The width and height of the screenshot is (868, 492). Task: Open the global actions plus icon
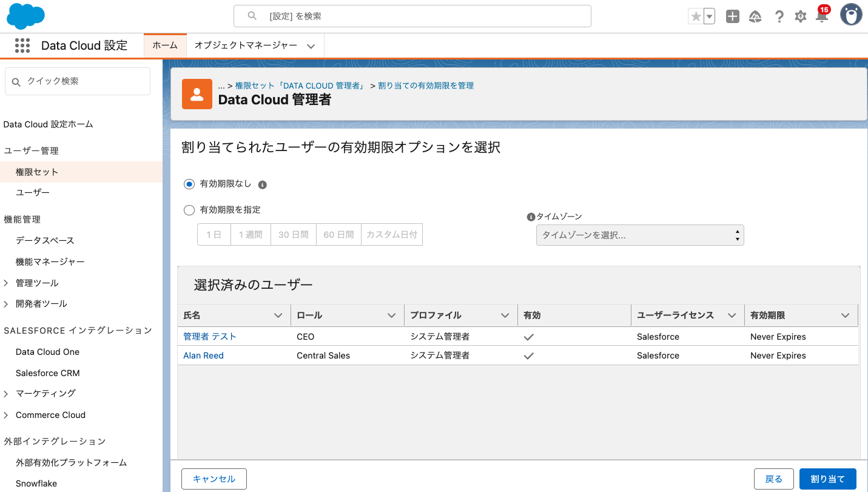tap(733, 17)
